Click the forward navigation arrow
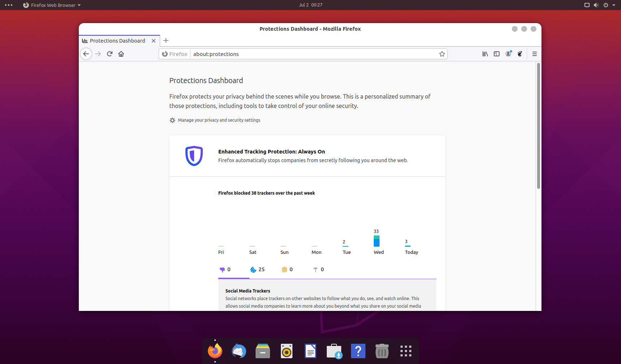621x364 pixels. (98, 54)
